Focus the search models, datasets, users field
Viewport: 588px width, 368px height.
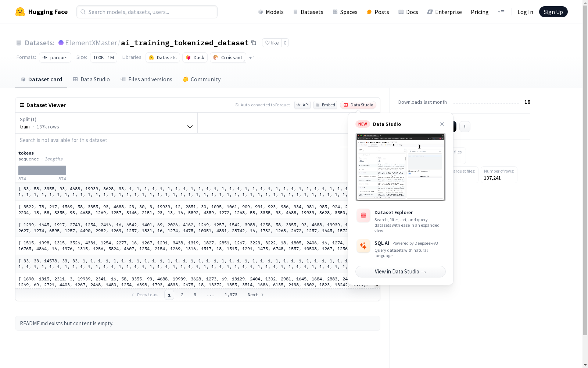point(147,12)
